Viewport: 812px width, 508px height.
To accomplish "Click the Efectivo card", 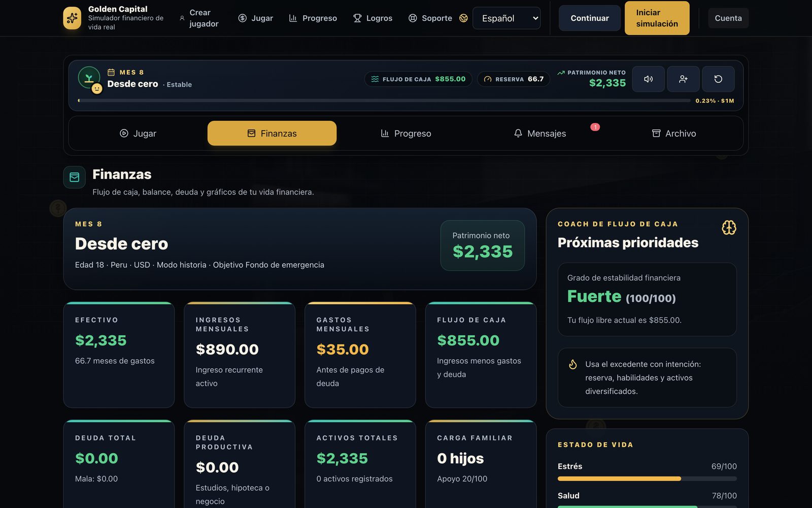I will (119, 355).
